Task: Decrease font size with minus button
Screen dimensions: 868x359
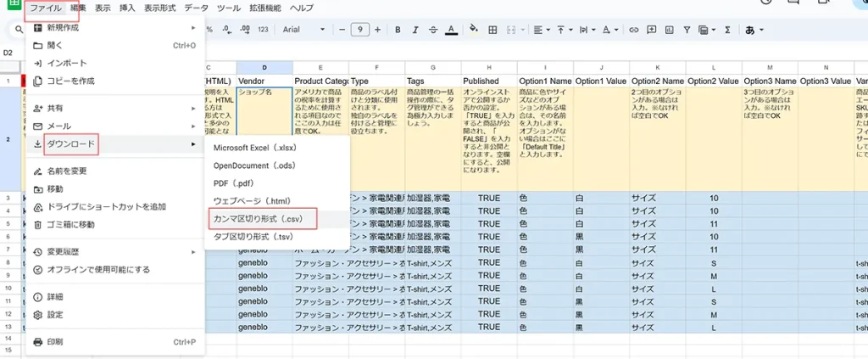Action: [x=342, y=30]
